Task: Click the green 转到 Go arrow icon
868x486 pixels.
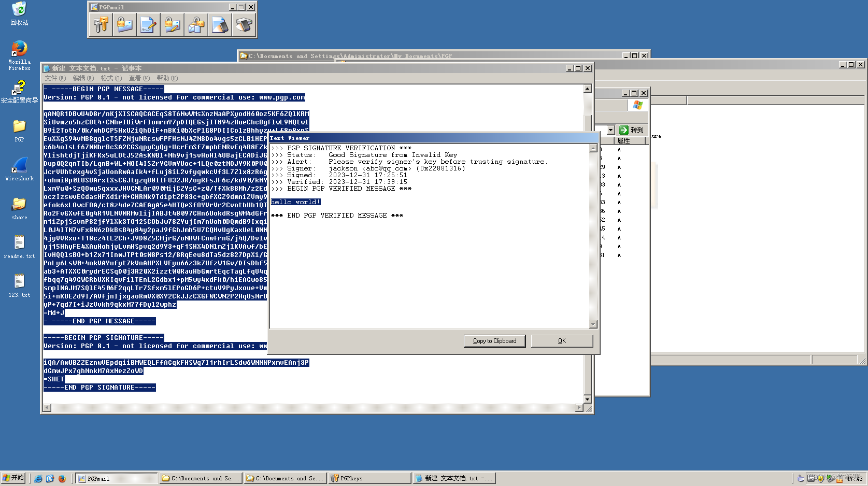Action: click(624, 130)
